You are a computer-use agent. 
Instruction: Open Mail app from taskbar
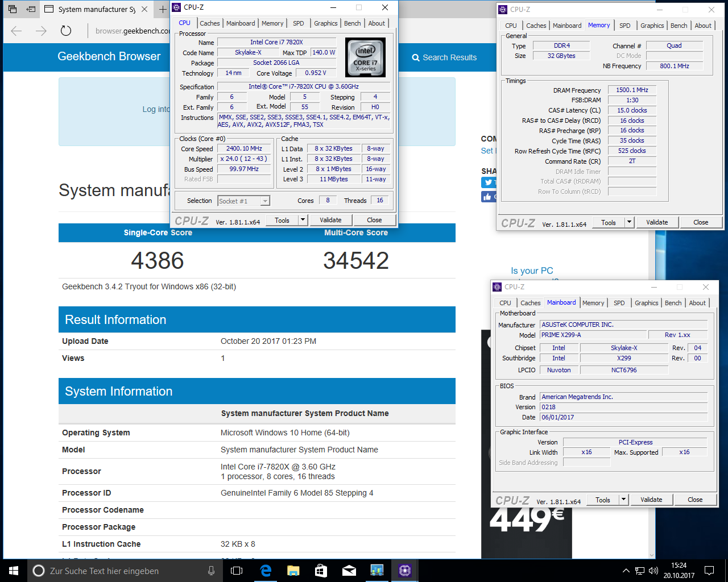pos(349,571)
